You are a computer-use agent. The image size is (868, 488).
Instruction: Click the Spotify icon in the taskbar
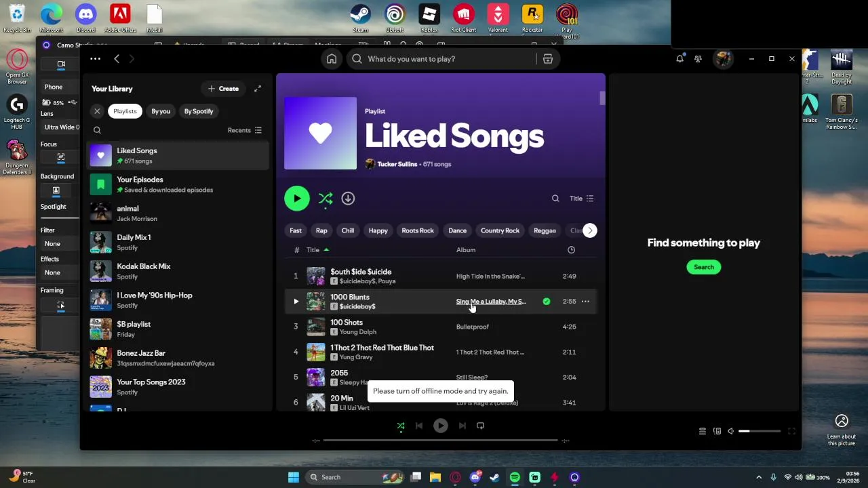[515, 477]
